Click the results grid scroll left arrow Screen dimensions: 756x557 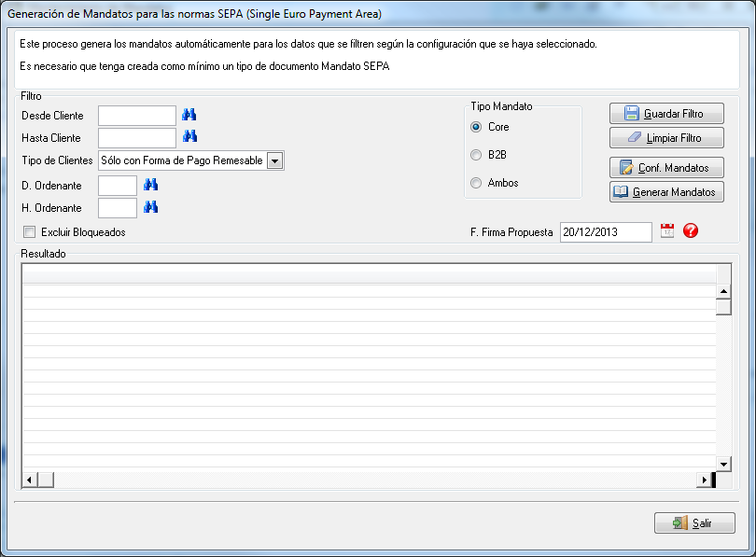click(x=30, y=480)
